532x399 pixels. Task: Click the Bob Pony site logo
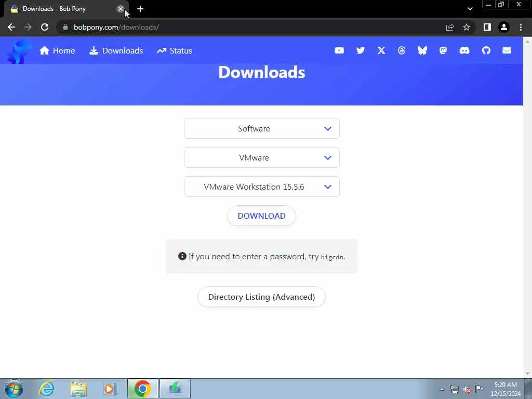click(x=19, y=51)
